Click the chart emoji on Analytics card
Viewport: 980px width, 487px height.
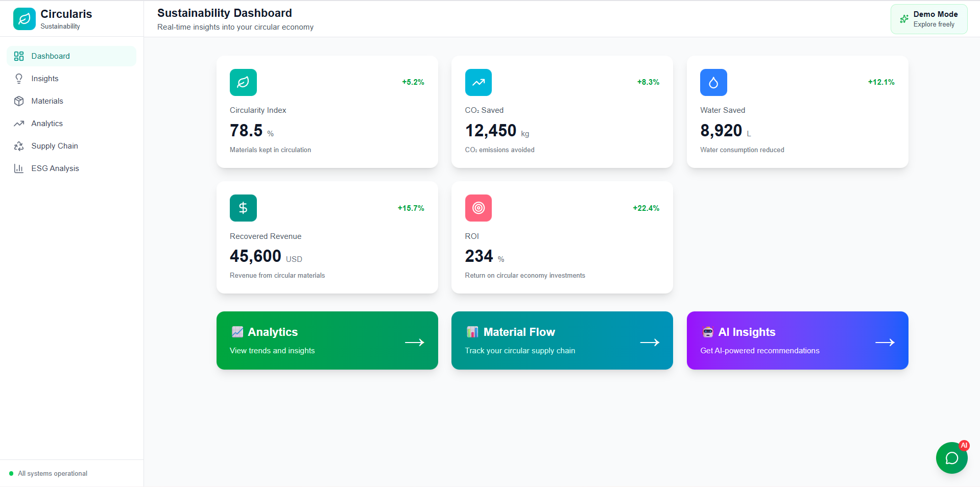coord(237,332)
